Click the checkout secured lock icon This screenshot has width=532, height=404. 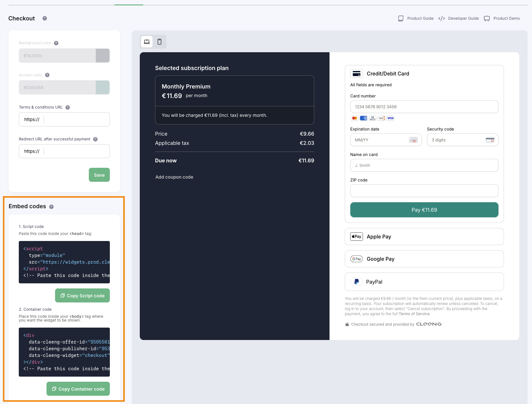pyautogui.click(x=347, y=324)
